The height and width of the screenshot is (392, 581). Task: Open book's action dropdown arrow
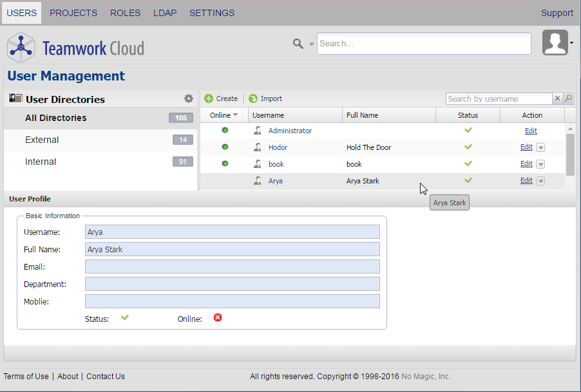pyautogui.click(x=540, y=164)
